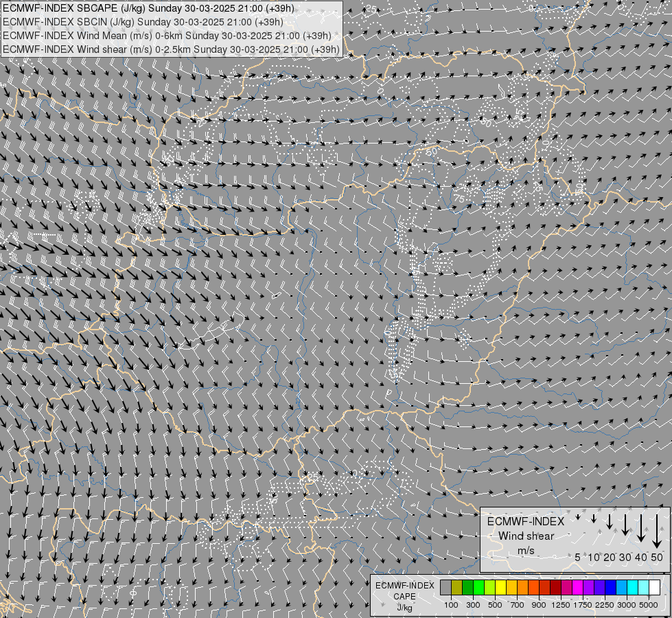Click the '3000' CAPE scale label
The height and width of the screenshot is (618, 672).
(x=627, y=605)
